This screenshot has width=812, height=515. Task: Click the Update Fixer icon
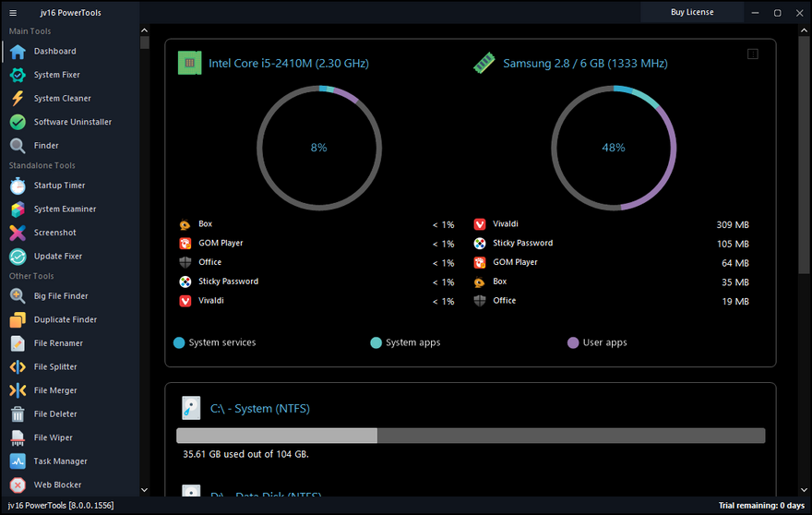18,257
